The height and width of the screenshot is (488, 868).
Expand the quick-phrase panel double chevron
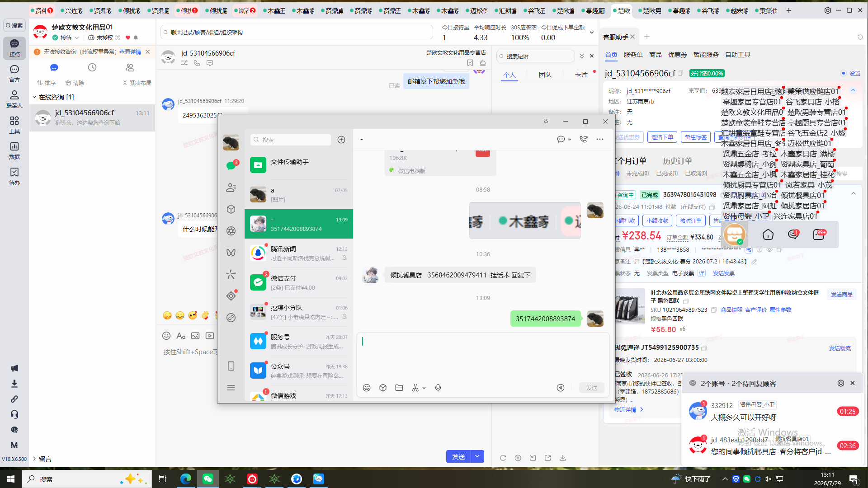pyautogui.click(x=582, y=56)
